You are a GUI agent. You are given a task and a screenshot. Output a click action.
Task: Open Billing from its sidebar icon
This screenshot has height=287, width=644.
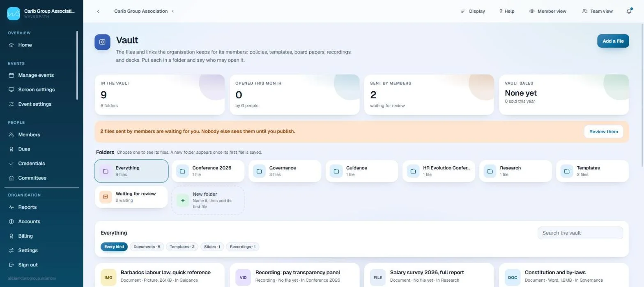(11, 236)
